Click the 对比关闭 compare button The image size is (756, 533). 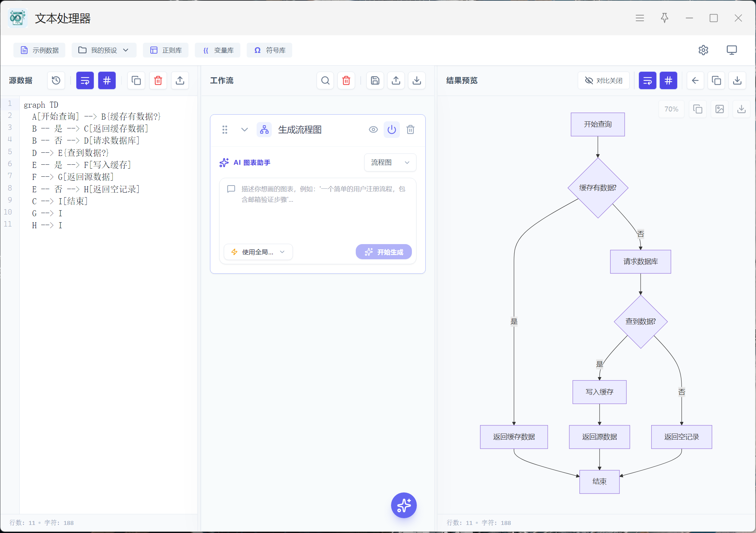(604, 80)
